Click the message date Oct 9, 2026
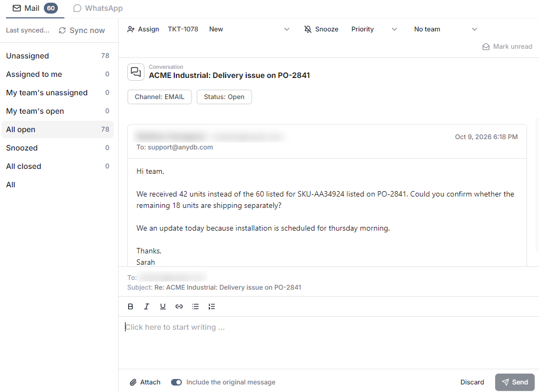The image size is (539, 392). click(487, 137)
